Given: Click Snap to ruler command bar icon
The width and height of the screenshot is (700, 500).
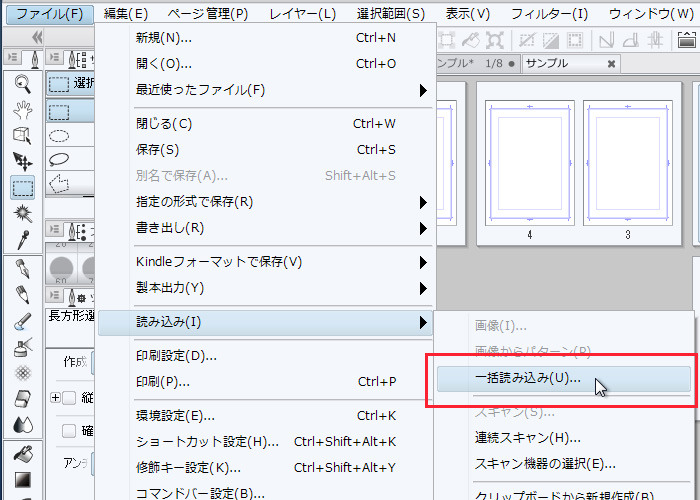Looking at the screenshot, I should click(x=606, y=41).
